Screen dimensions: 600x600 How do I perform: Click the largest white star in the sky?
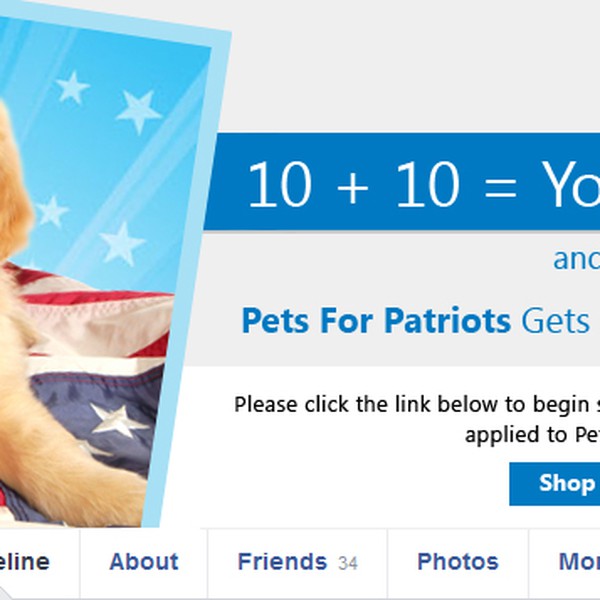pyautogui.click(x=138, y=110)
